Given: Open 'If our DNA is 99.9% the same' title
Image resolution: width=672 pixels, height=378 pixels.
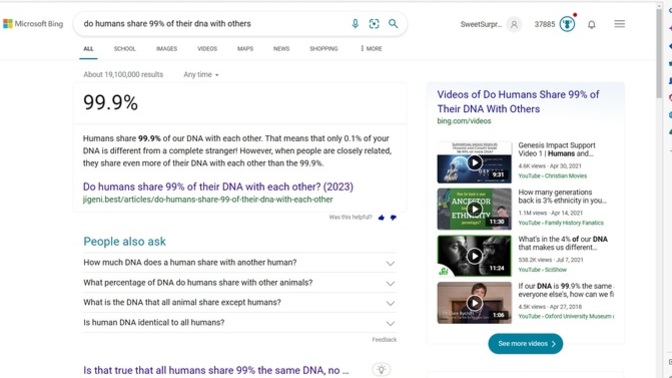Looking at the screenshot, I should [x=566, y=290].
